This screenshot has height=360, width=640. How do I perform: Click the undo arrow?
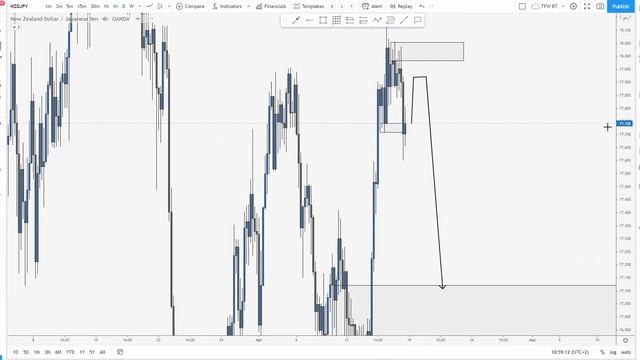point(422,6)
